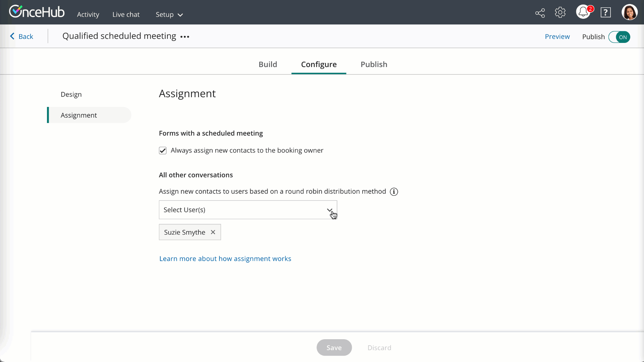644x362 pixels.
Task: Remove Suzie Smythe from assigned users
Action: click(x=213, y=232)
